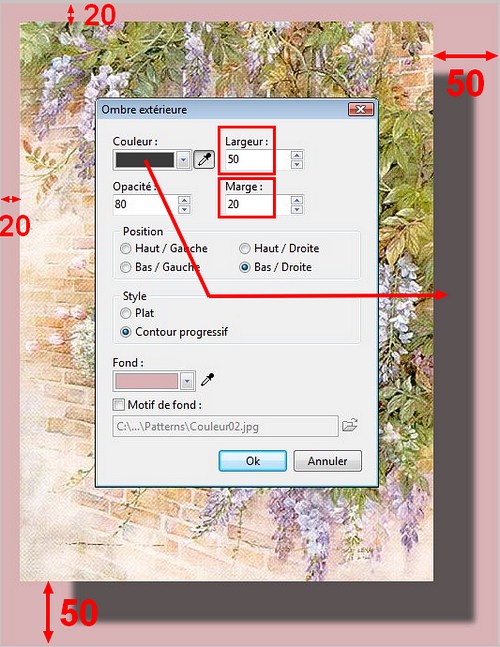The width and height of the screenshot is (500, 647).
Task: Expand the Fond color dropdown arrow
Action: pos(187,381)
